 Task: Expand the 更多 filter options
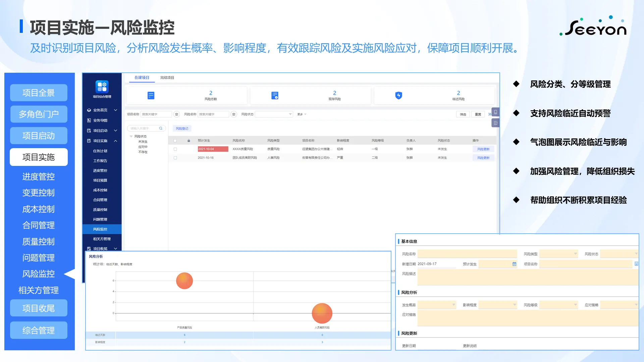click(x=302, y=114)
